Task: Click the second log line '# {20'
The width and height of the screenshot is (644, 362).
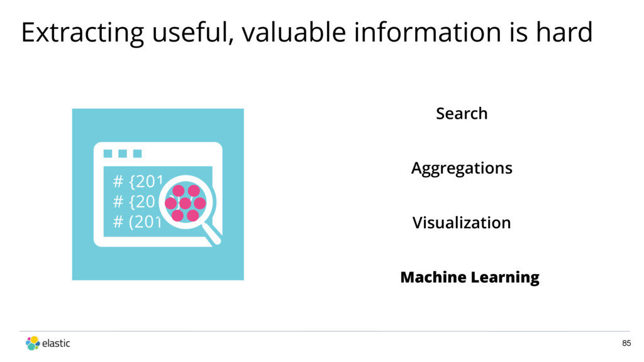Action: tap(134, 202)
